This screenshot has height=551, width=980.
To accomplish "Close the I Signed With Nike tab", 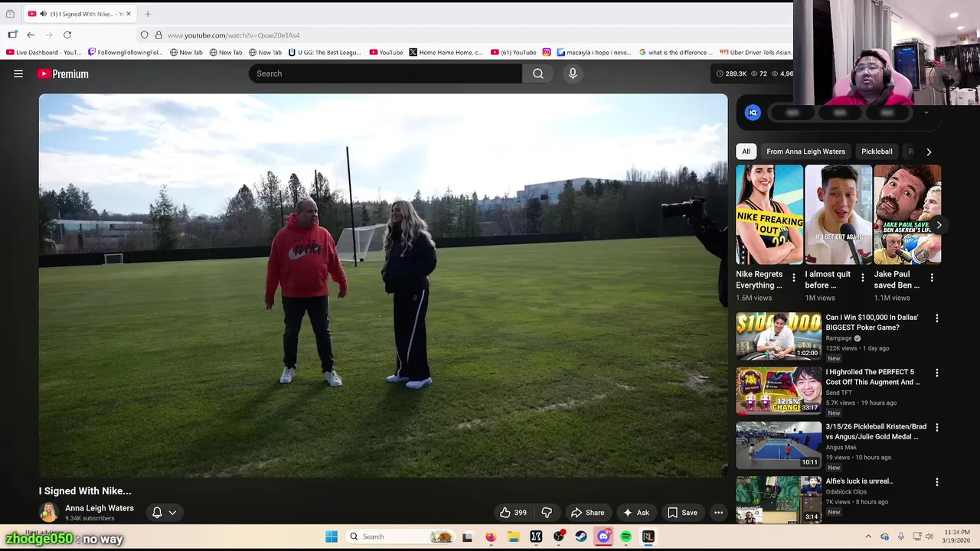I will point(129,14).
